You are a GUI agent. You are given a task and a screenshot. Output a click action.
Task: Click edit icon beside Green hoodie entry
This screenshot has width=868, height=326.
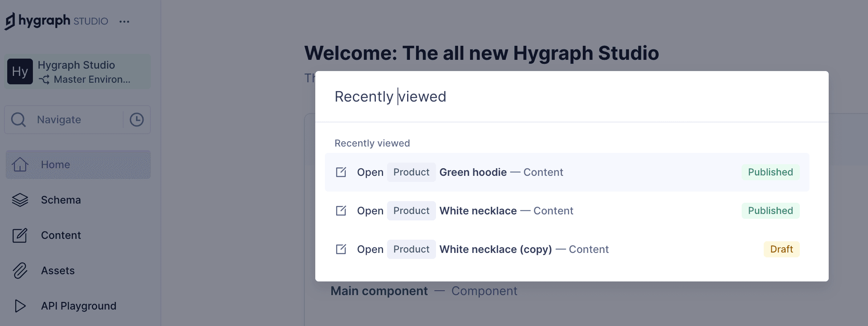tap(341, 172)
